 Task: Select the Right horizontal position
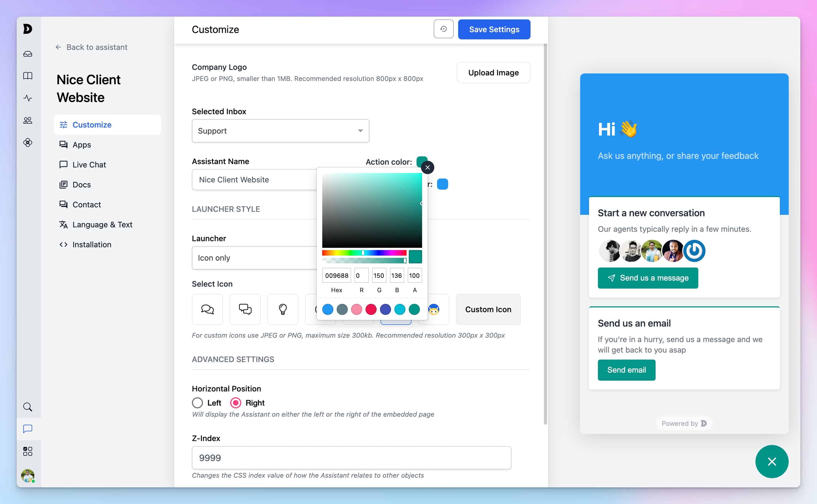(235, 403)
